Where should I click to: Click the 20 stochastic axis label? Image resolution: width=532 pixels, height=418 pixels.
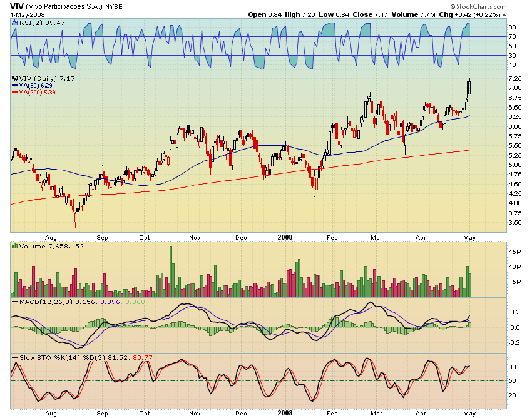[512, 395]
